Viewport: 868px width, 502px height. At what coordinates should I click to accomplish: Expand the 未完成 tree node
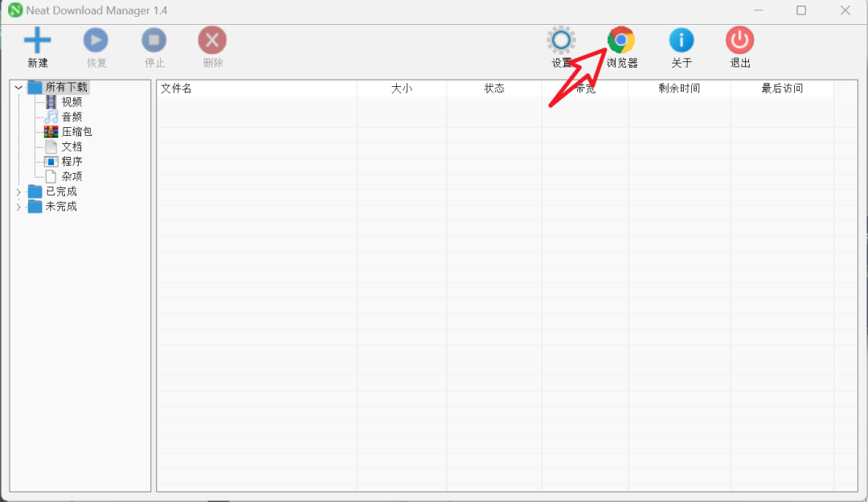pyautogui.click(x=18, y=207)
